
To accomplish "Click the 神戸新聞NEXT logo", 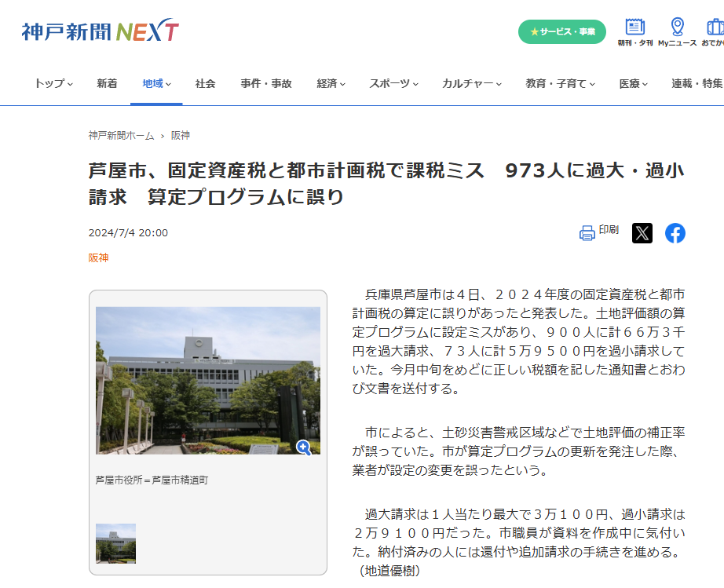I will [101, 31].
